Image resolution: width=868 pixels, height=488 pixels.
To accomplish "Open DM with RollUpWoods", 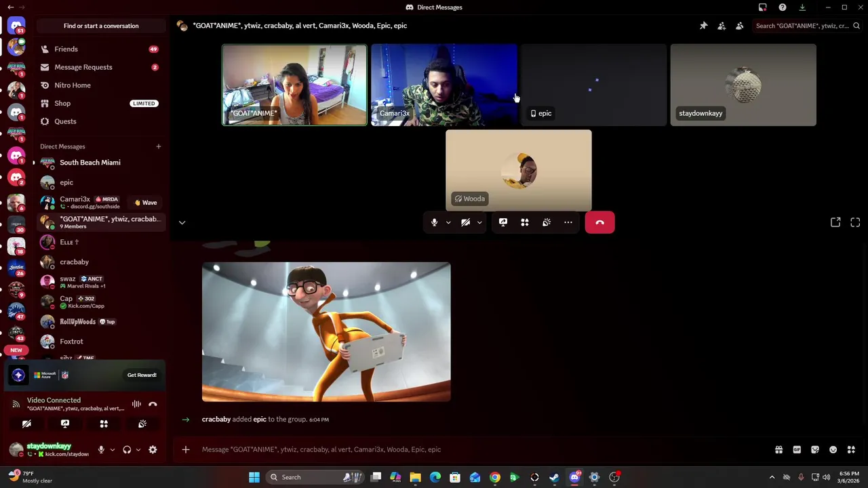I will 101,321.
